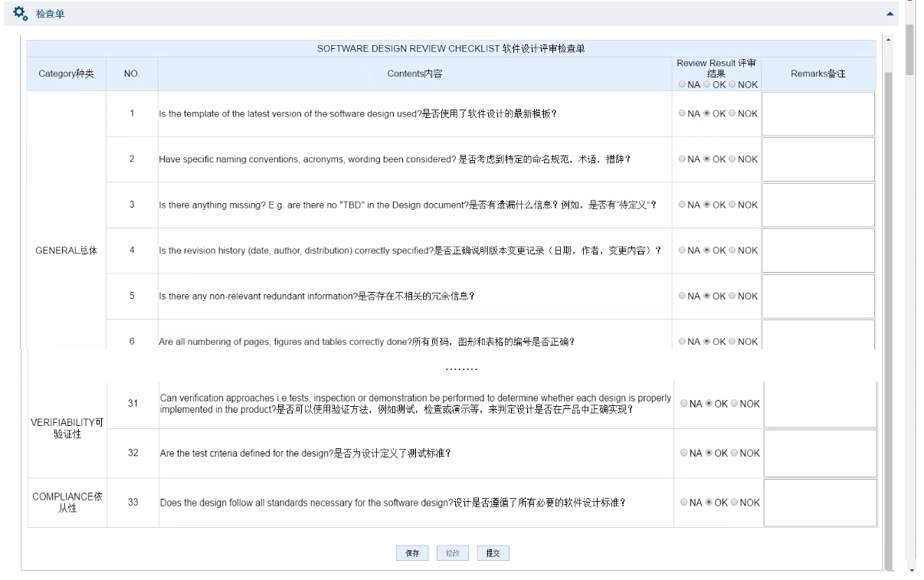Viewport: 924px width, 580px height.
Task: Select header NOK radio for all rows
Action: [x=732, y=85]
